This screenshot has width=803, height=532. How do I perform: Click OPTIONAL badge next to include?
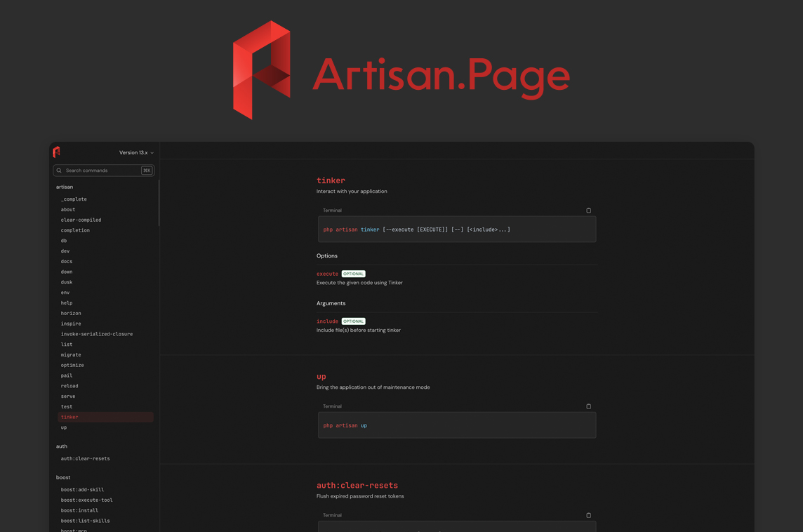tap(353, 321)
